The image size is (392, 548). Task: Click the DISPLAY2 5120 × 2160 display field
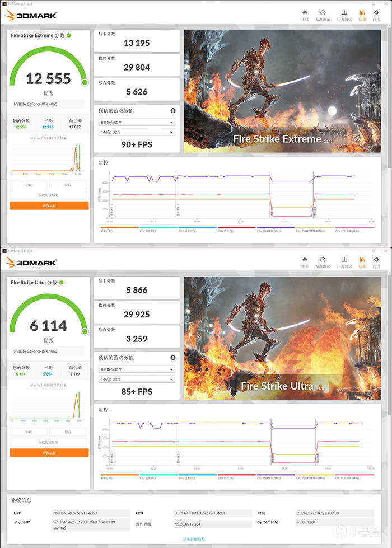[x=90, y=525]
